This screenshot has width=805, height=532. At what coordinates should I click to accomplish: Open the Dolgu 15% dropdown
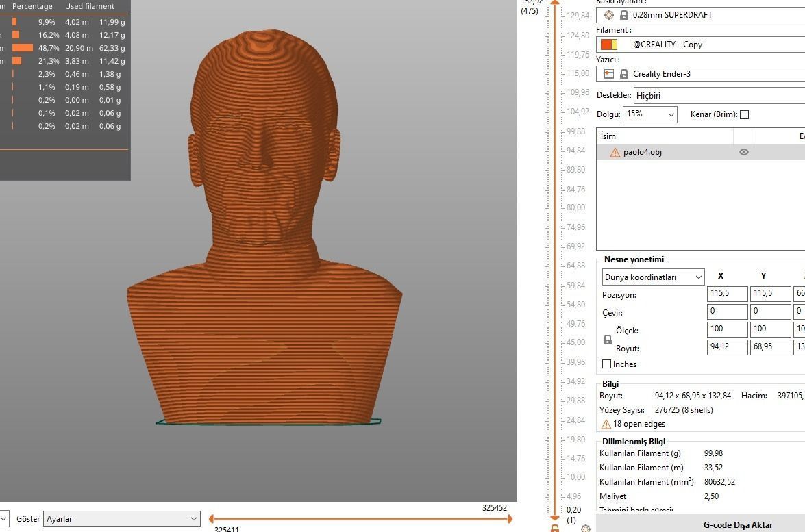coord(650,114)
